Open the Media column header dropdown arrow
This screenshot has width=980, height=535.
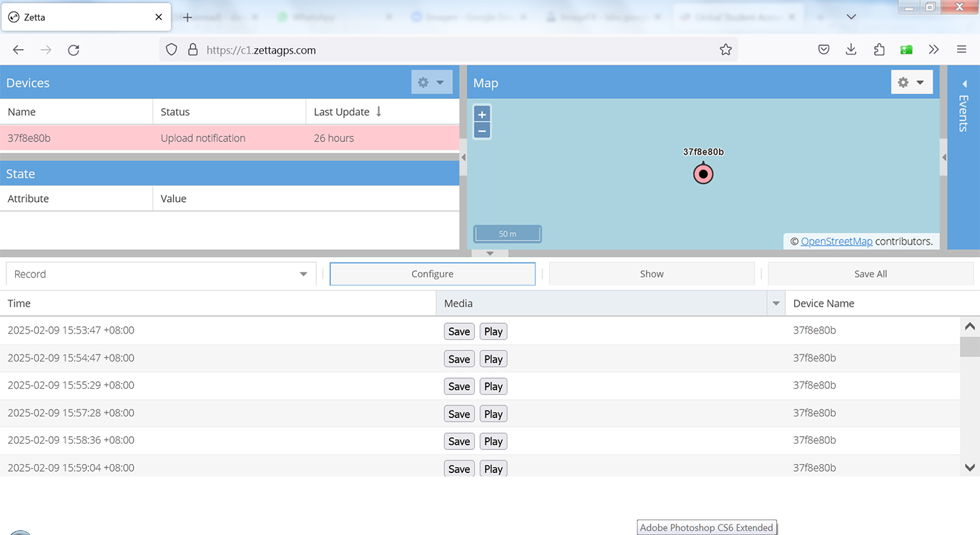point(775,303)
